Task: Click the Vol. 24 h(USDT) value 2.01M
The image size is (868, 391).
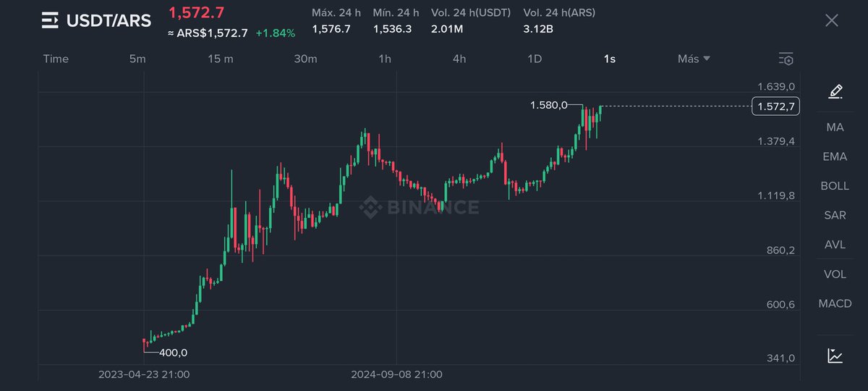Action: pyautogui.click(x=446, y=29)
